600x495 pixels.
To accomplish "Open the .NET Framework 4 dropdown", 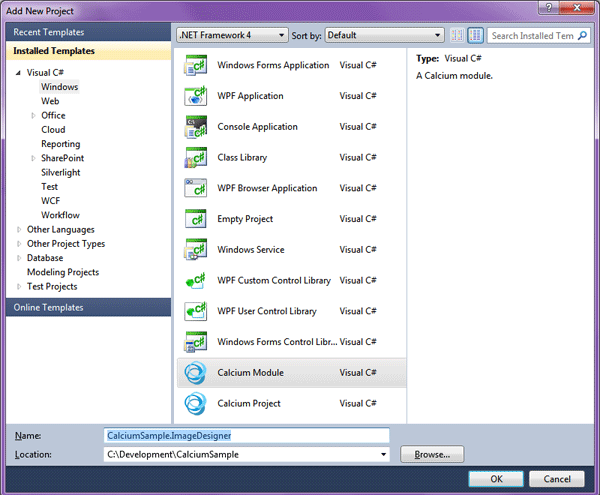I will [232, 35].
